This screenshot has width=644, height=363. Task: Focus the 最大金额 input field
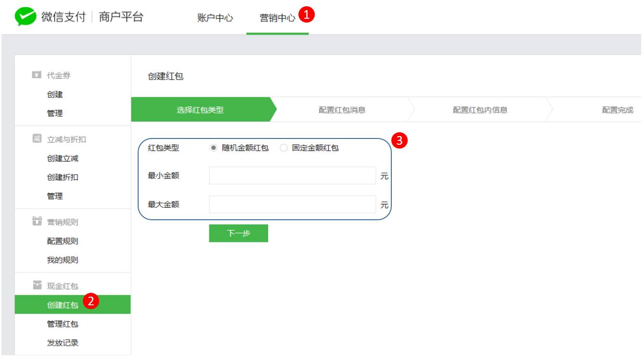(x=292, y=204)
